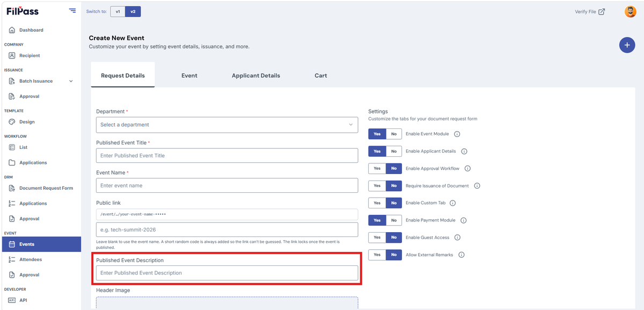The image size is (644, 310).
Task: Open the Applicant Details tab
Action: point(256,75)
